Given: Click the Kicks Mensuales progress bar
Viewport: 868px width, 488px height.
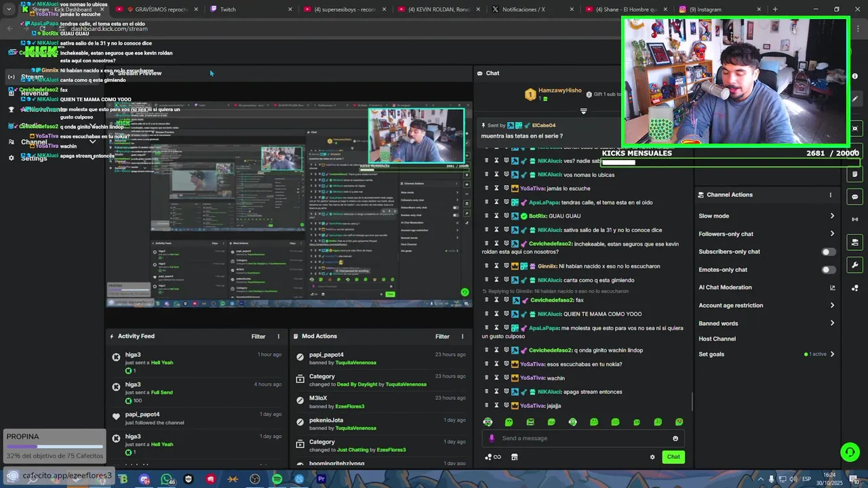Looking at the screenshot, I should coord(730,163).
